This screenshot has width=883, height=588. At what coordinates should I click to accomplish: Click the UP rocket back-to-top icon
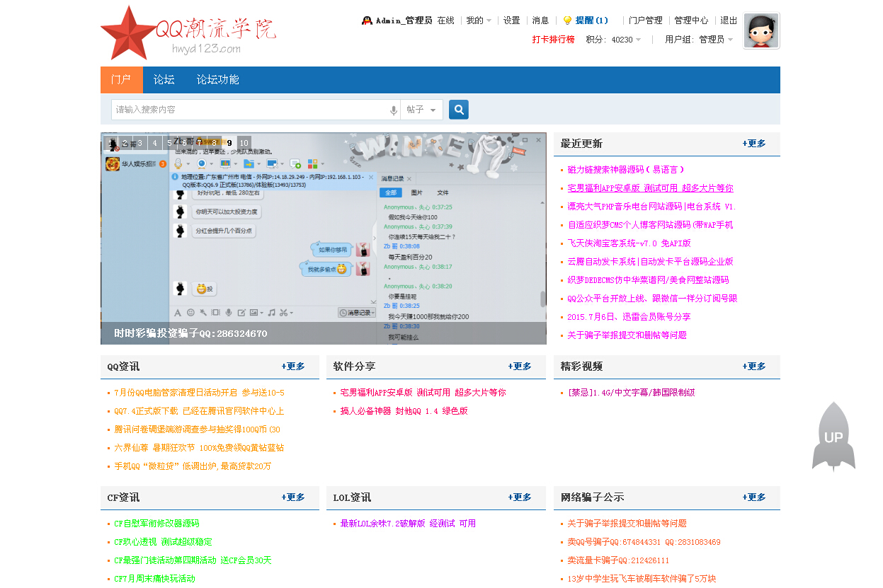pos(833,437)
